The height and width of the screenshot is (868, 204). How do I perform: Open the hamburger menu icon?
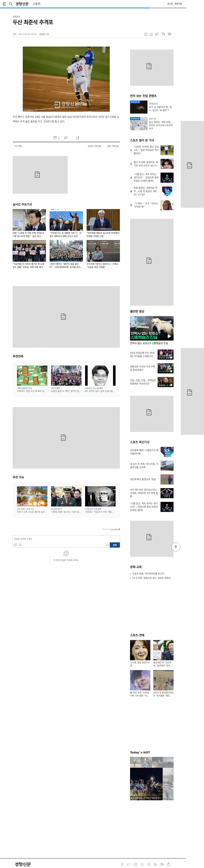pos(4,4)
